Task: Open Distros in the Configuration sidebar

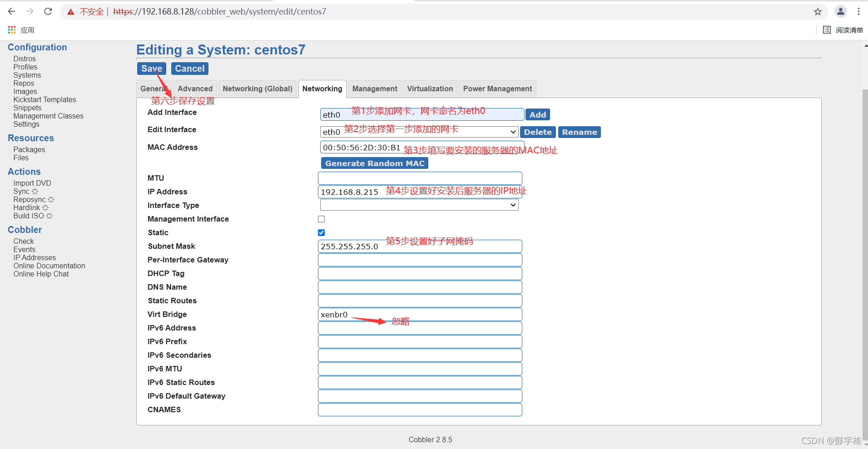Action: (25, 59)
